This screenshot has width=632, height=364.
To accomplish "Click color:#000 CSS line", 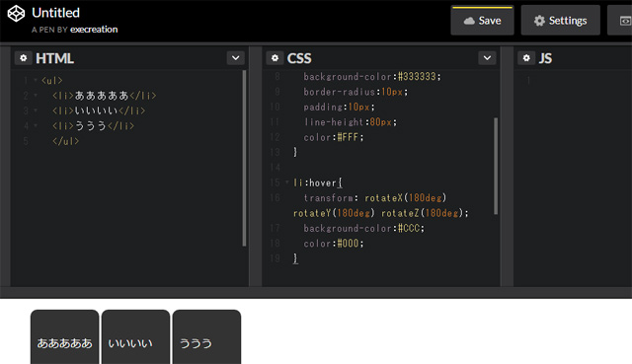I will tap(334, 244).
